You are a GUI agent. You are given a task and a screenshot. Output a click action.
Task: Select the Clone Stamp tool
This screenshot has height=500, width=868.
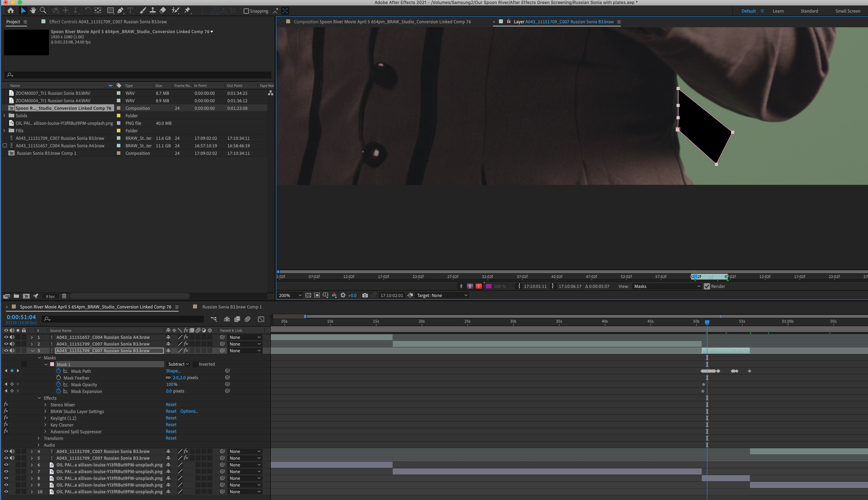click(152, 10)
